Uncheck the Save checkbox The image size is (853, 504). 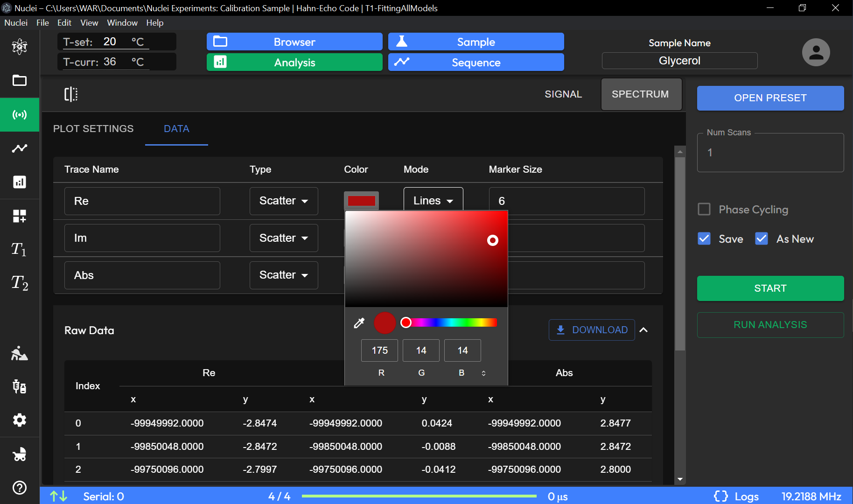(x=704, y=238)
